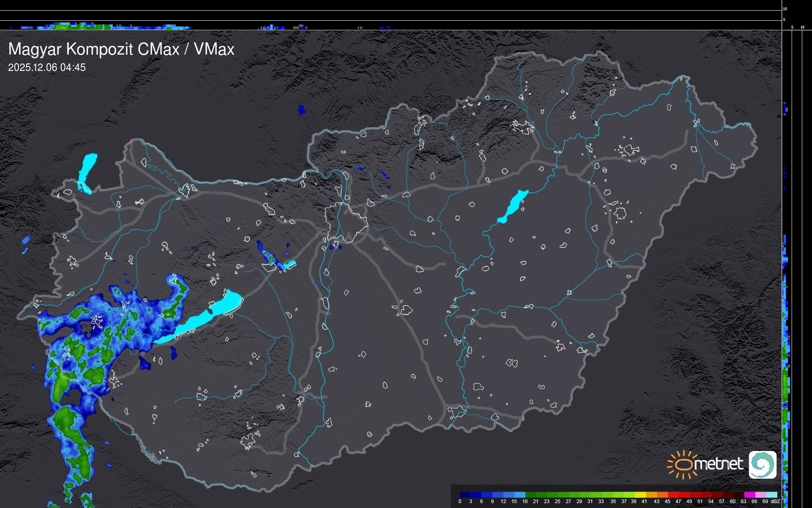Click the dBZ unit label

click(x=775, y=501)
